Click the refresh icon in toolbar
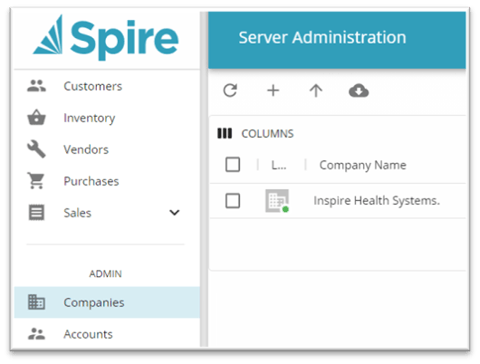Image resolution: width=480 pixels, height=364 pixels. point(230,90)
